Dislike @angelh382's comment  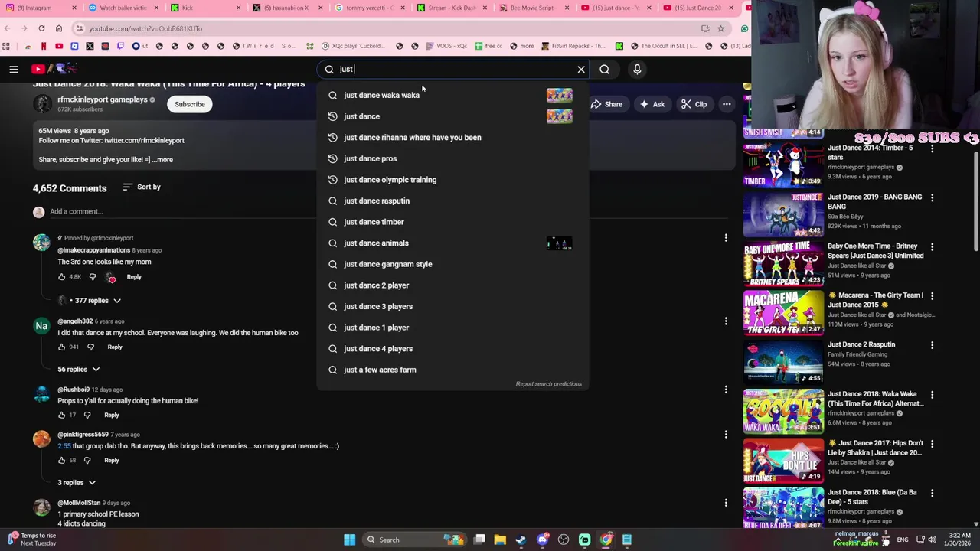[x=90, y=347]
